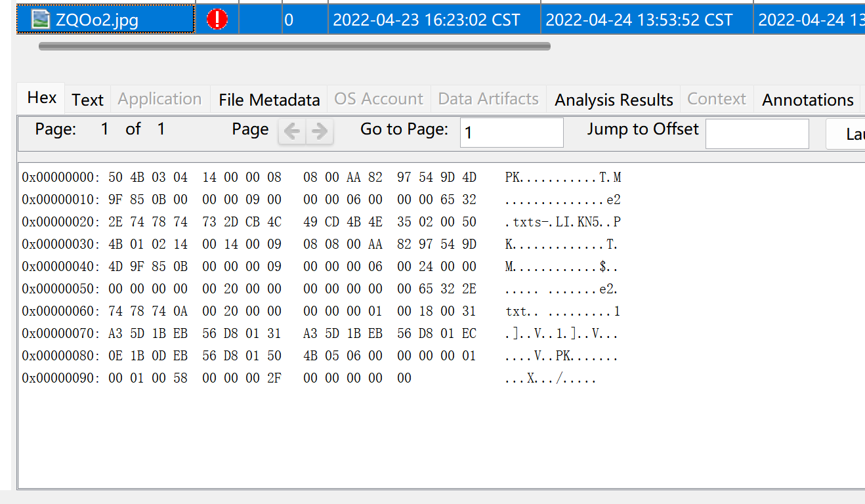Focus the Jump to Offset input field

click(757, 134)
